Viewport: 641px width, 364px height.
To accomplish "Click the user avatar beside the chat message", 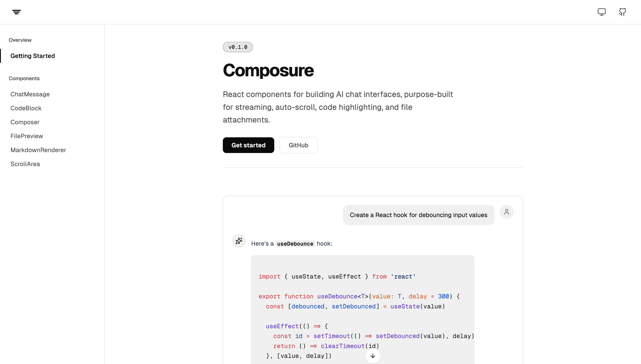I will pos(506,212).
